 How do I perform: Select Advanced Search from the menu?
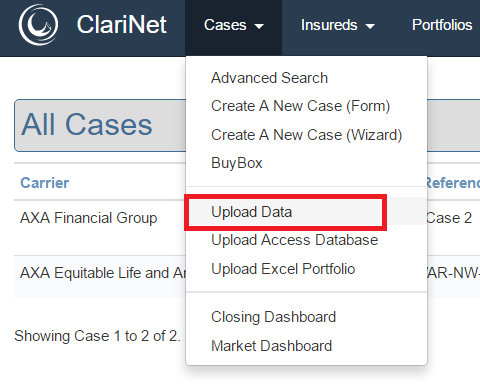click(270, 78)
